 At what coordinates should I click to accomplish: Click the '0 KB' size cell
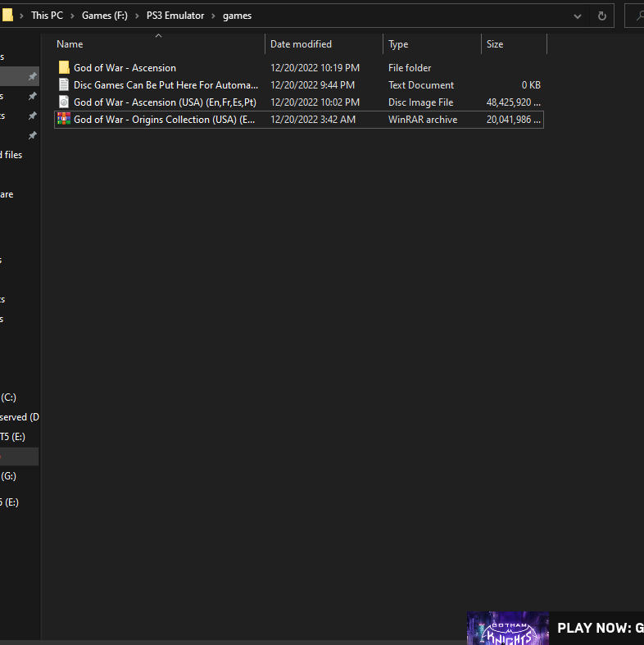[x=531, y=85]
